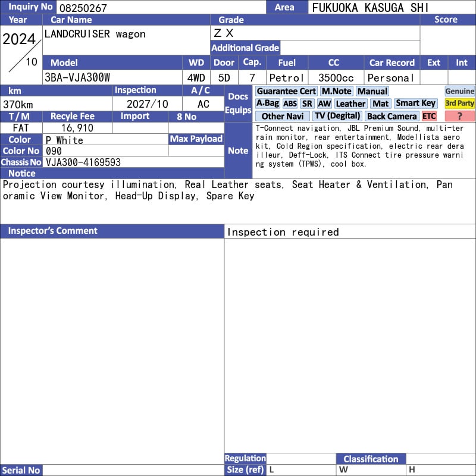Click the yellow 3rd Party label
This screenshot has height=476, width=476.
[x=459, y=104]
